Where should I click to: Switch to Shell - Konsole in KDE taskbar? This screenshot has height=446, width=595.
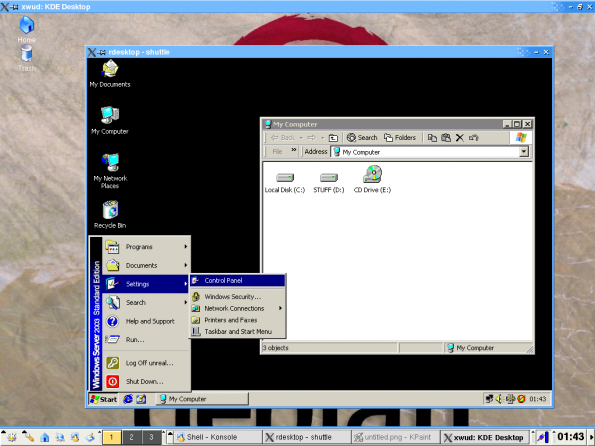point(218,437)
